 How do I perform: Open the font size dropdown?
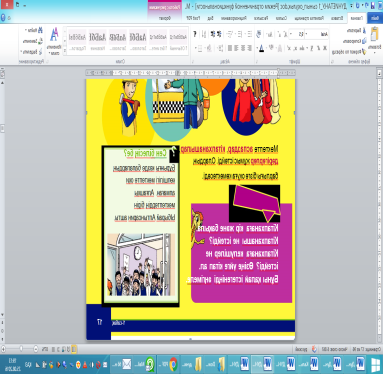click(297, 34)
